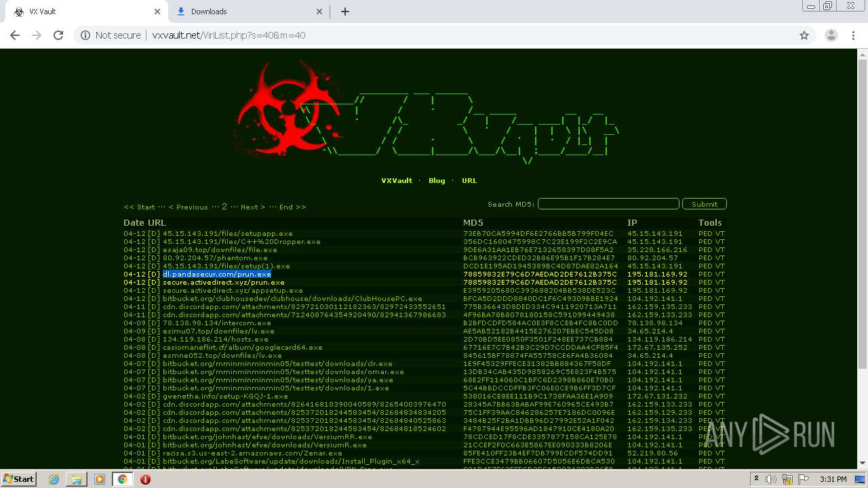This screenshot has height=488, width=868.
Task: Click the taskbar clock 3:31 PM
Action: point(833,479)
